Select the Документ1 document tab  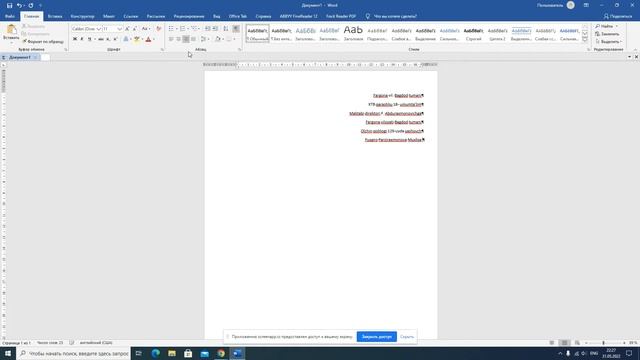[20, 57]
